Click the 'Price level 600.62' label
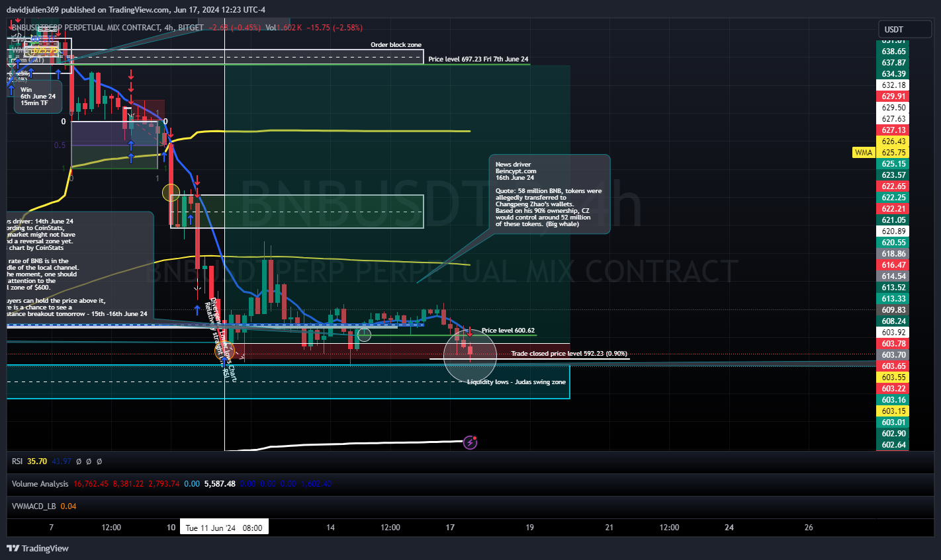This screenshot has width=941, height=560. pyautogui.click(x=508, y=331)
